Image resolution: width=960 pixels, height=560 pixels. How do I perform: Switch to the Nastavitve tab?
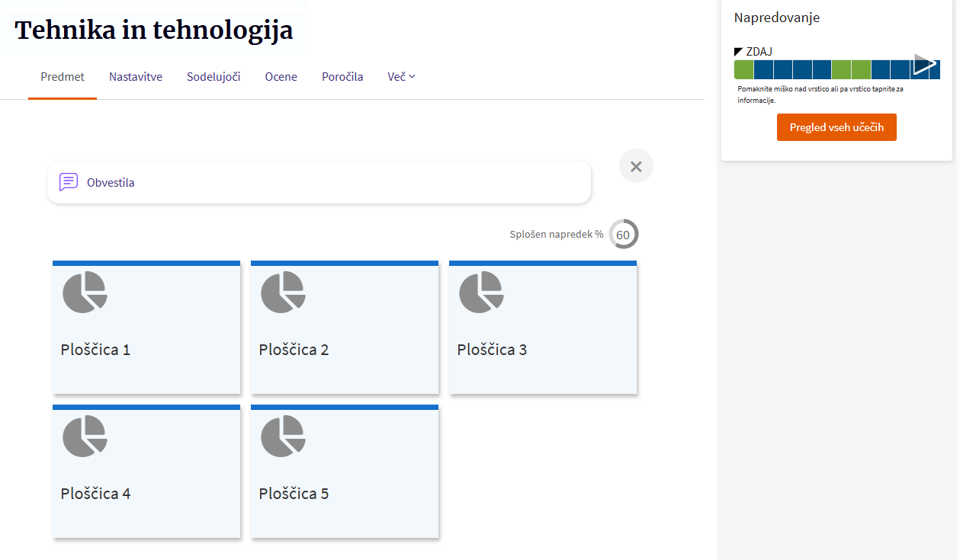(x=136, y=77)
